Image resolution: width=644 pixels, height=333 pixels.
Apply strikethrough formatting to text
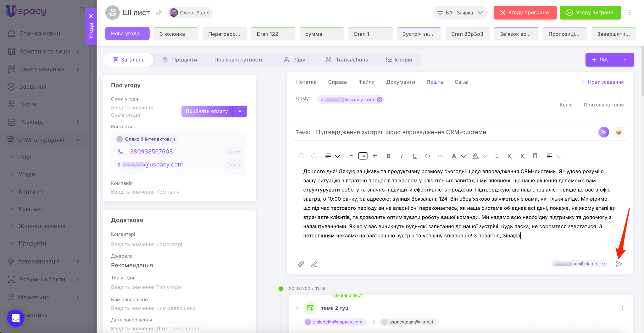tap(497, 156)
